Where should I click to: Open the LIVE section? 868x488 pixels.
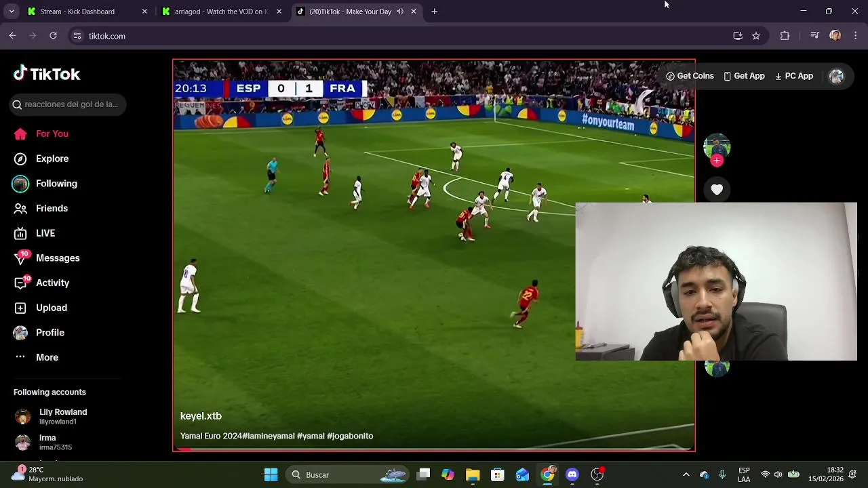pyautogui.click(x=35, y=233)
